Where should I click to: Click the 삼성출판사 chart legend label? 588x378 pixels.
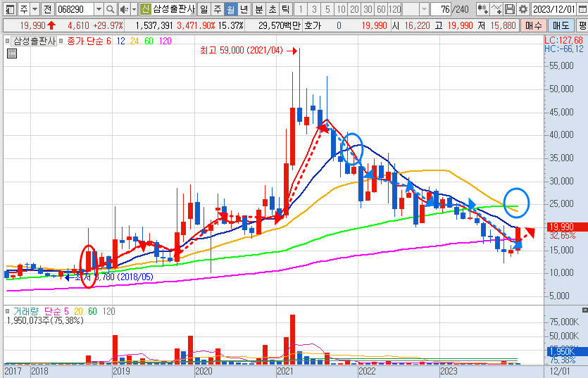34,41
